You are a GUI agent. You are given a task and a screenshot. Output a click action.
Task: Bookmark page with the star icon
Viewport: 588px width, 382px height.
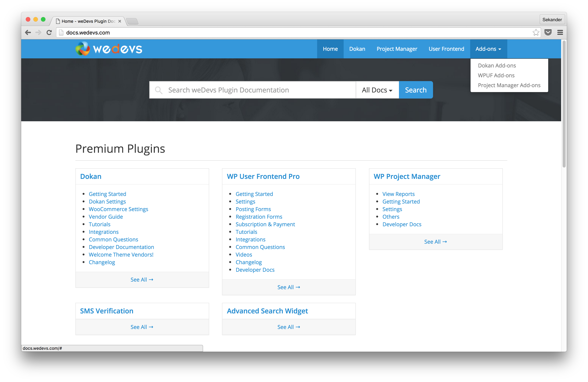(536, 33)
